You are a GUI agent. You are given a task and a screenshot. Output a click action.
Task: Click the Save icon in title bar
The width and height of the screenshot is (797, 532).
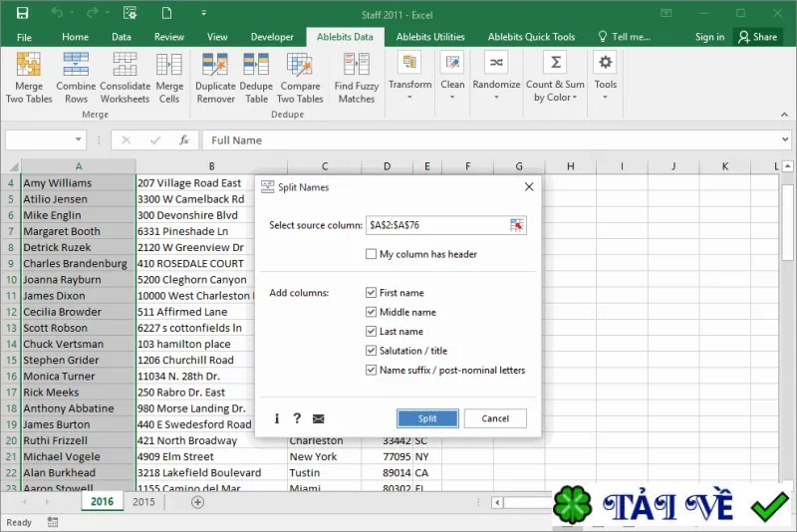22,13
